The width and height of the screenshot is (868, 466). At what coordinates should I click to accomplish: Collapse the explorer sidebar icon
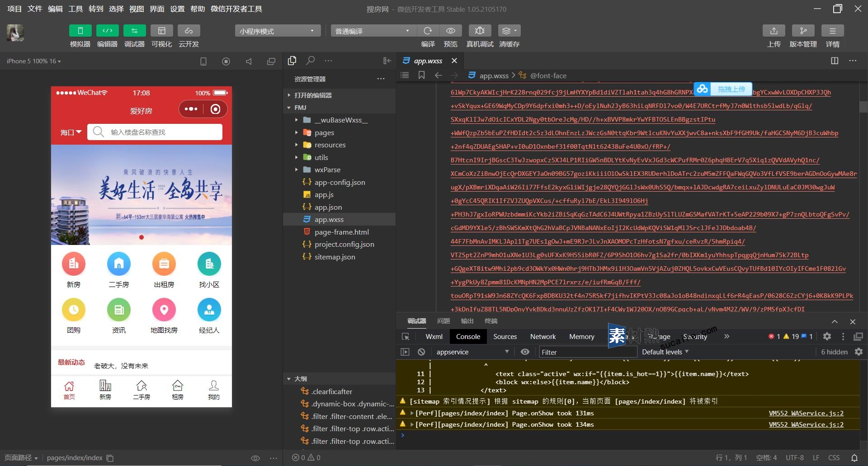387,61
